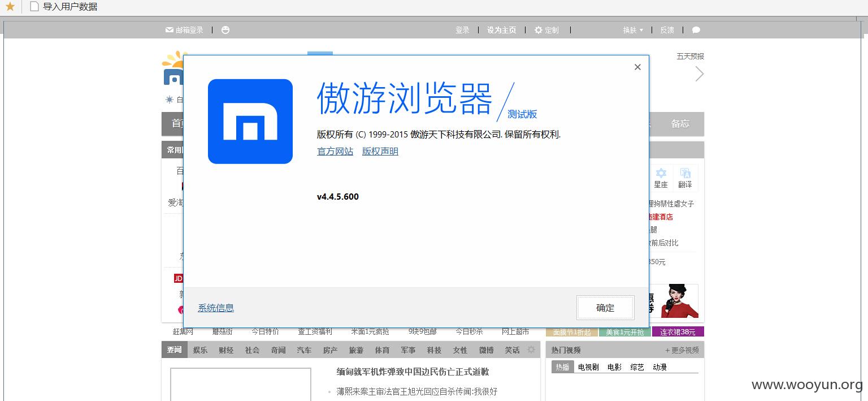Select the 体育 news tab
The height and width of the screenshot is (401, 868).
(x=382, y=350)
